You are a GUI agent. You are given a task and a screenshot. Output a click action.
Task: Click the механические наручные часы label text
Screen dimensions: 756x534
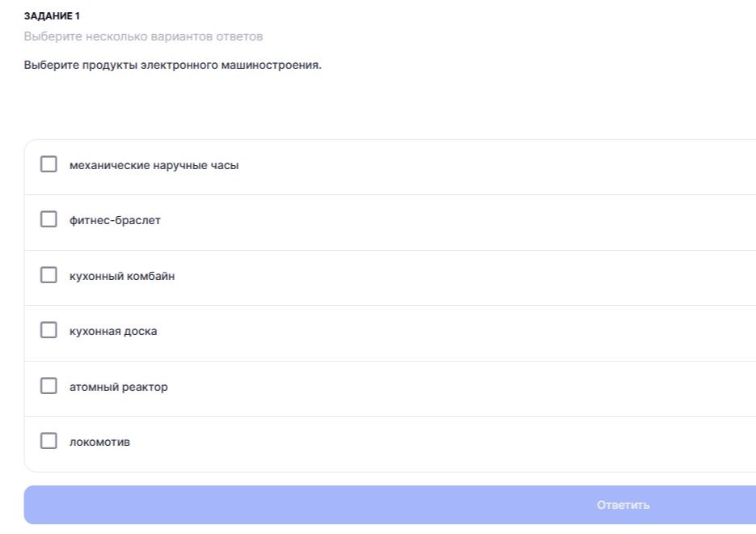[154, 165]
